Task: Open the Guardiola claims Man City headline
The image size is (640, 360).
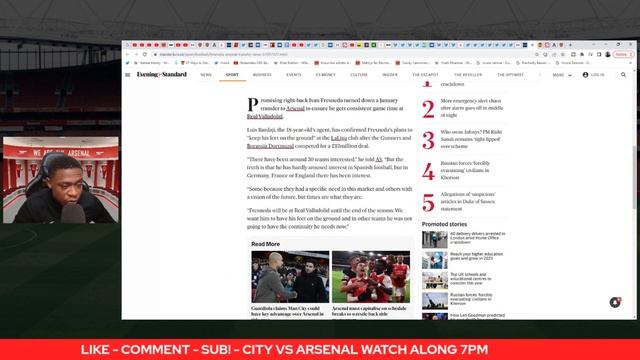Action: 287,311
